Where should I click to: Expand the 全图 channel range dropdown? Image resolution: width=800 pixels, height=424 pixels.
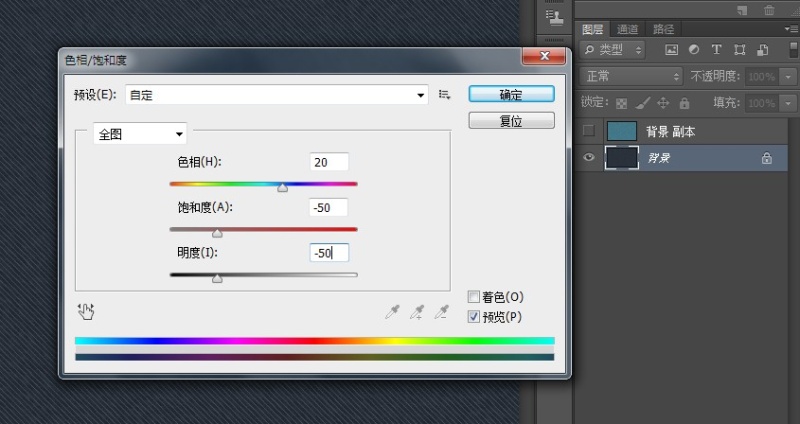[140, 133]
